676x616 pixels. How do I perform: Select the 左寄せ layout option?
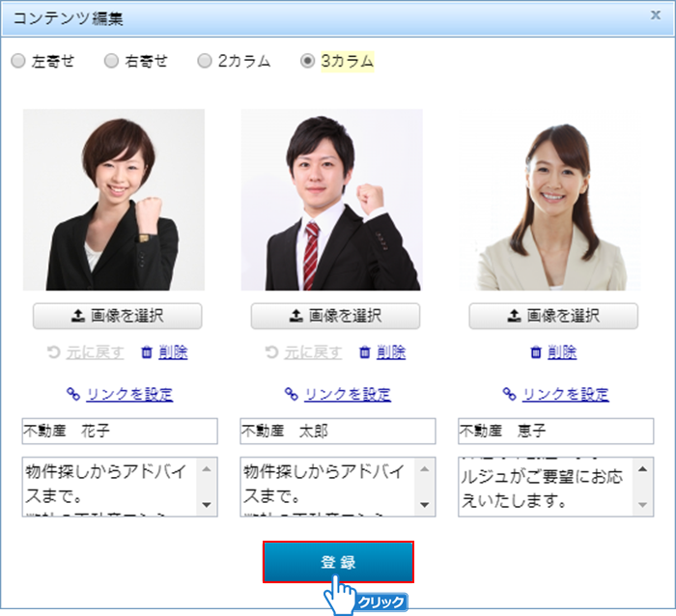(x=18, y=61)
